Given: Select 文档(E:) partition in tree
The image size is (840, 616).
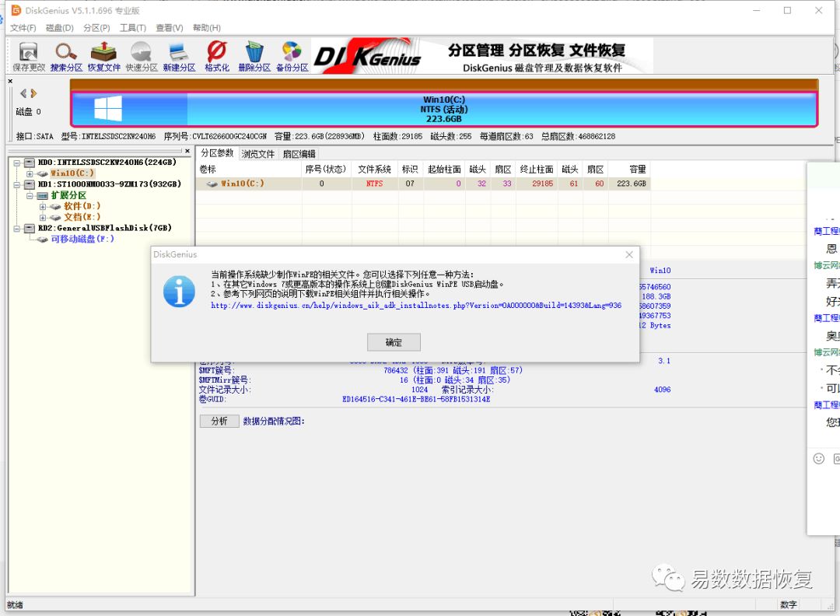Looking at the screenshot, I should pyautogui.click(x=82, y=217).
